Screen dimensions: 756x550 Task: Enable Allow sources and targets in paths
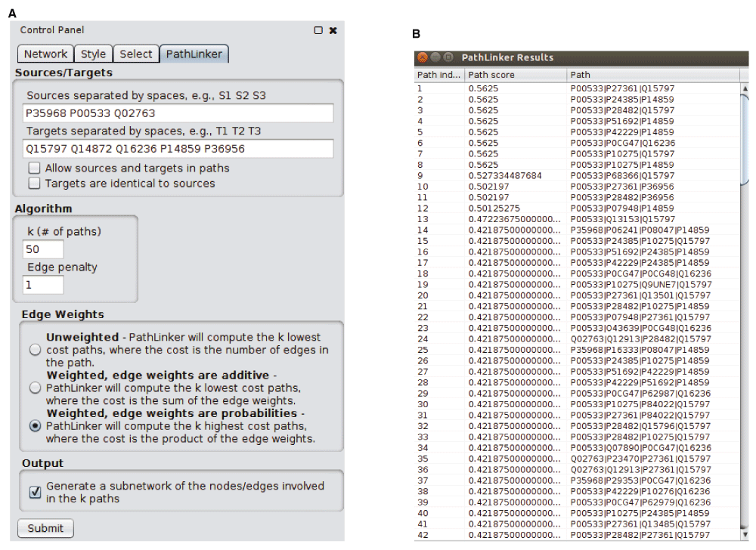tap(34, 168)
